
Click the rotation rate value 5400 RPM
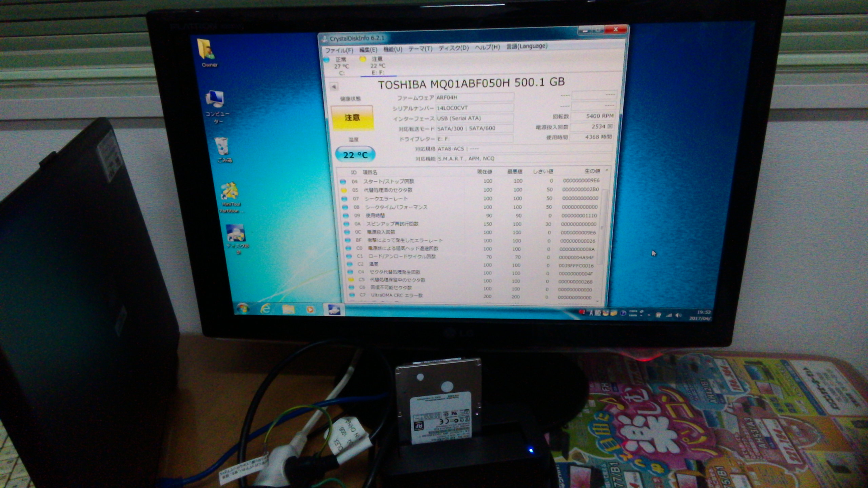pyautogui.click(x=594, y=116)
